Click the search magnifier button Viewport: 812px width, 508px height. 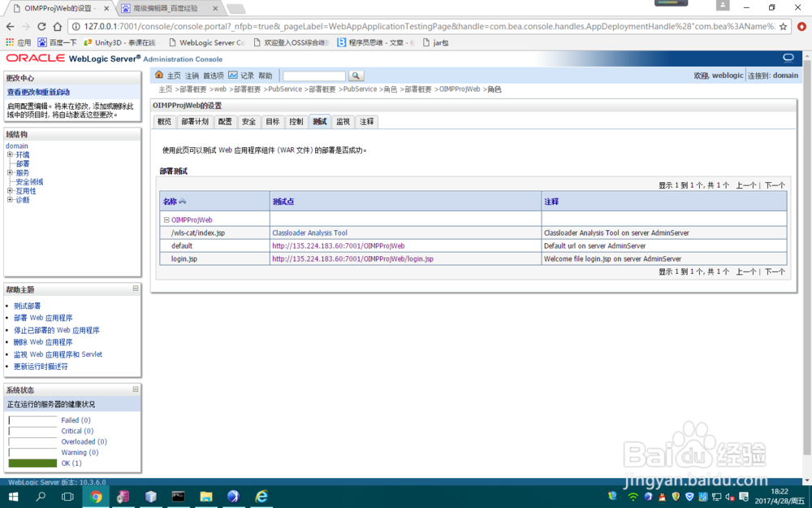point(356,76)
